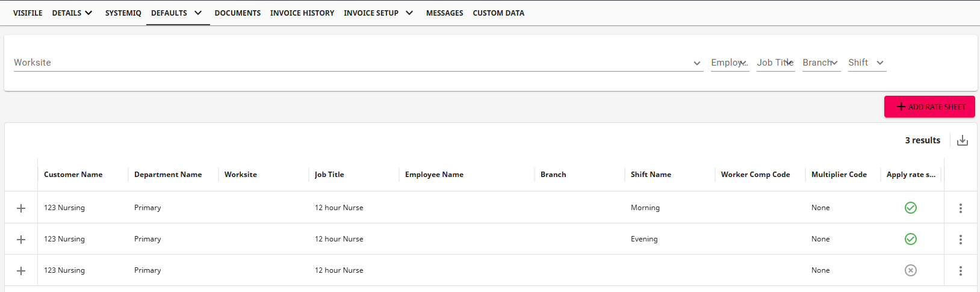Open options menu for the row without a shift
This screenshot has height=292, width=980.
960,270
